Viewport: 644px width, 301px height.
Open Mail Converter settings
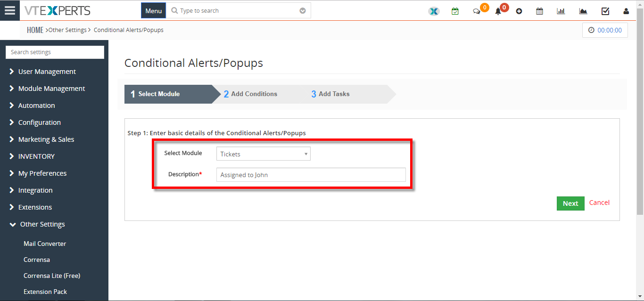(x=45, y=244)
